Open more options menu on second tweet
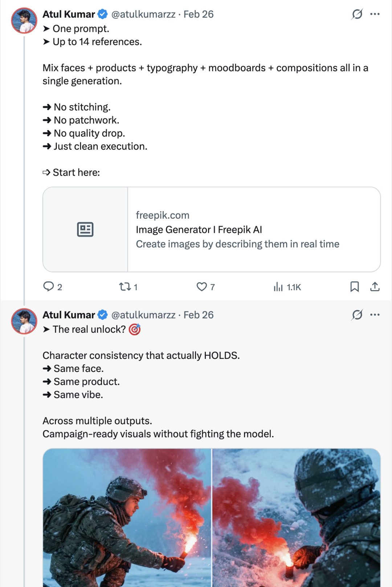The width and height of the screenshot is (392, 587). (x=375, y=315)
